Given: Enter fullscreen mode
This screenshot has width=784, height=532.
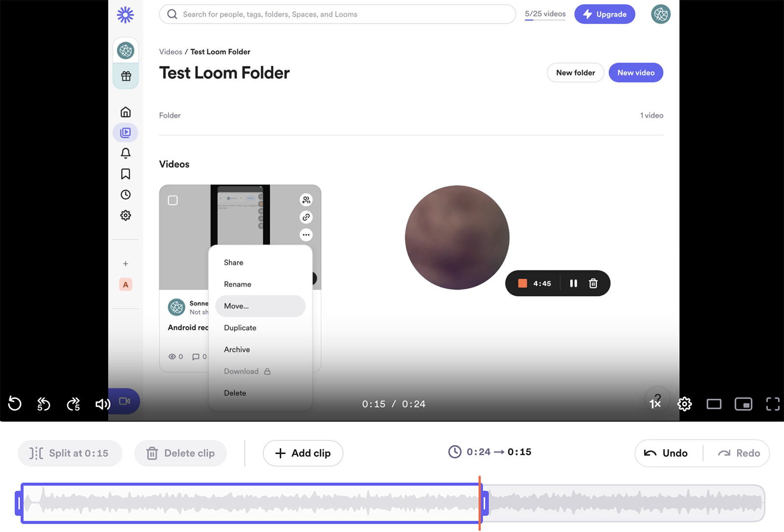Looking at the screenshot, I should pos(773,404).
